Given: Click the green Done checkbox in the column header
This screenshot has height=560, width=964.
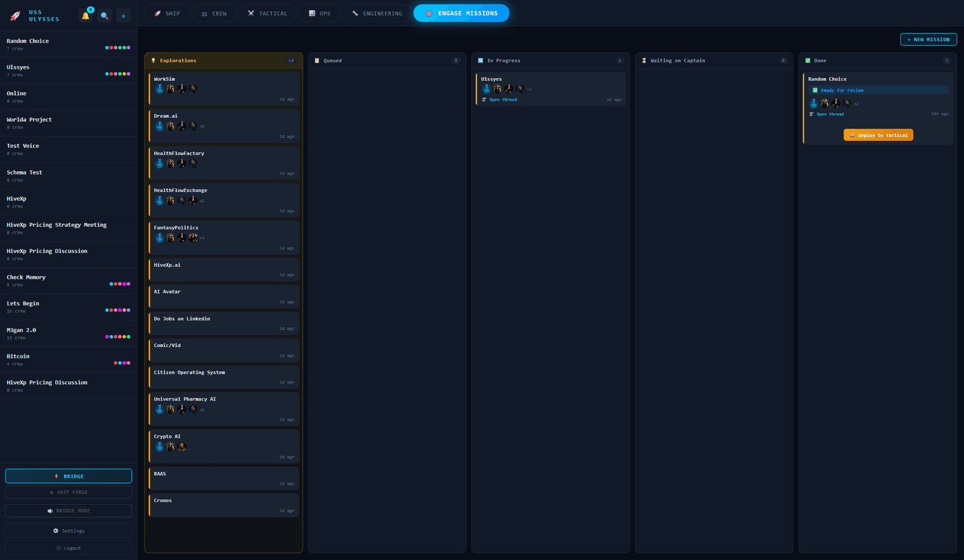Looking at the screenshot, I should [x=808, y=60].
